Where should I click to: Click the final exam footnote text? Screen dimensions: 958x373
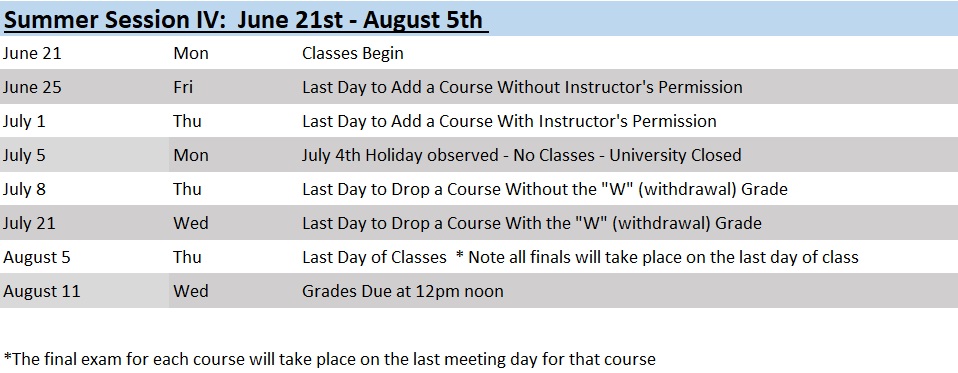pyautogui.click(x=329, y=359)
